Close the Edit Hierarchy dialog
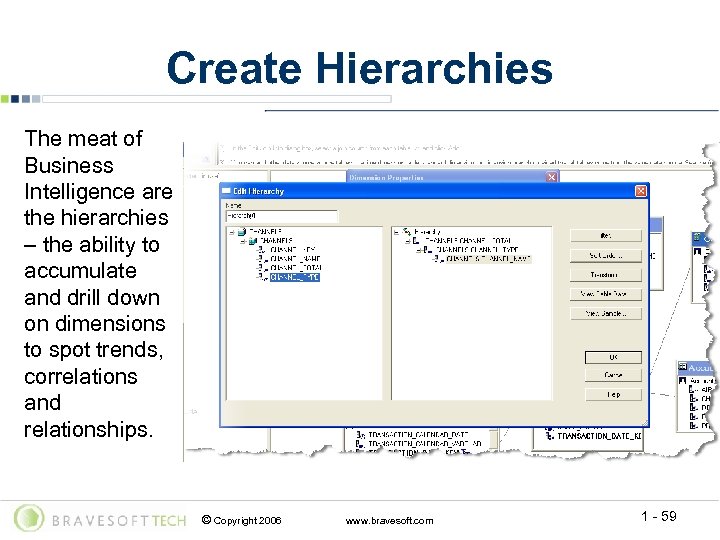This screenshot has width=720, height=540. [641, 191]
